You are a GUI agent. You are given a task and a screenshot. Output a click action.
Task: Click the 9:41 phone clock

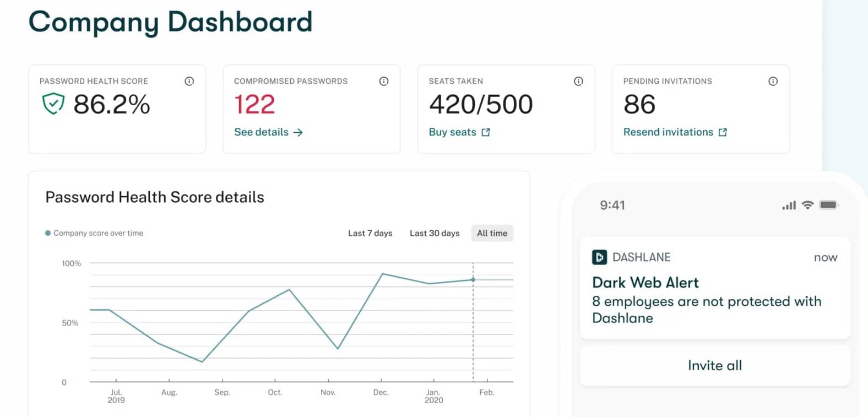pyautogui.click(x=612, y=205)
